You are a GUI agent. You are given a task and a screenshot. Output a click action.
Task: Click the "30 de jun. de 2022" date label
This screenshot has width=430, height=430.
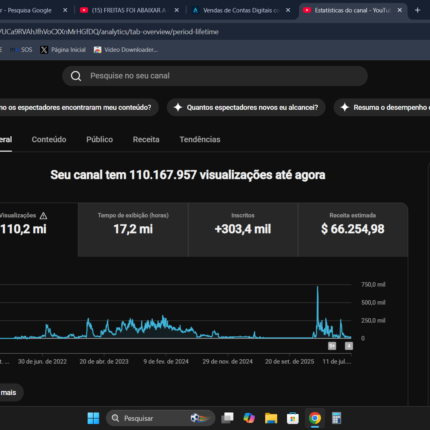coord(42,361)
